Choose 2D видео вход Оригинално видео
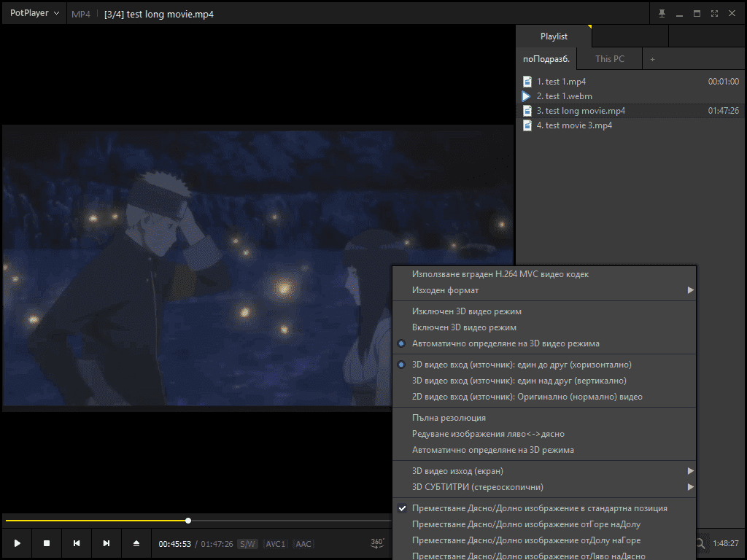 click(544, 397)
